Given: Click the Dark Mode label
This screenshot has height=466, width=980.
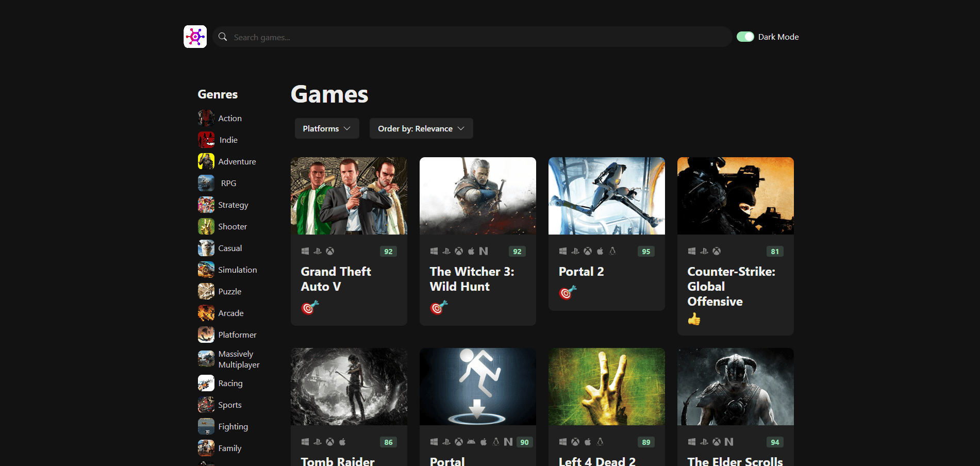Looking at the screenshot, I should [778, 37].
